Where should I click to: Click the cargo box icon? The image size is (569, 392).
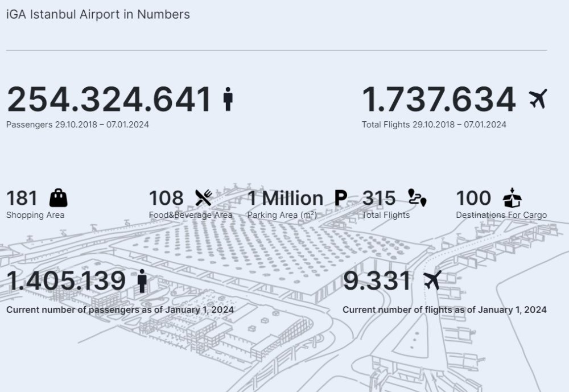[512, 197]
